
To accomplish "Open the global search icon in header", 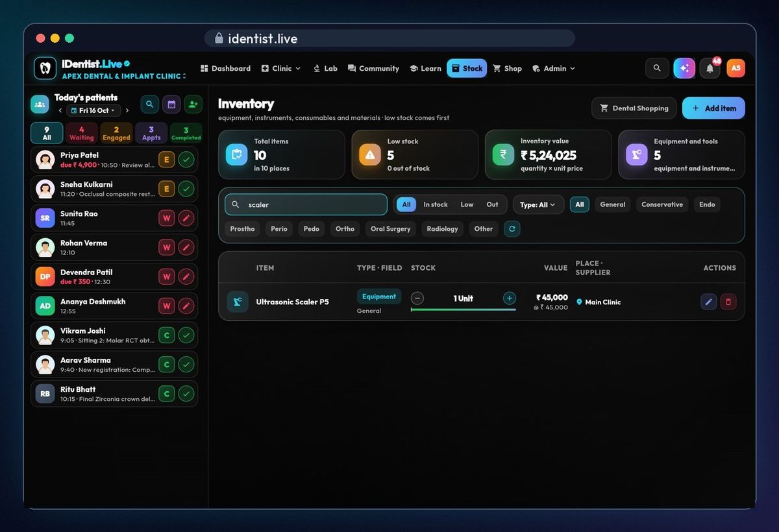I will click(657, 68).
